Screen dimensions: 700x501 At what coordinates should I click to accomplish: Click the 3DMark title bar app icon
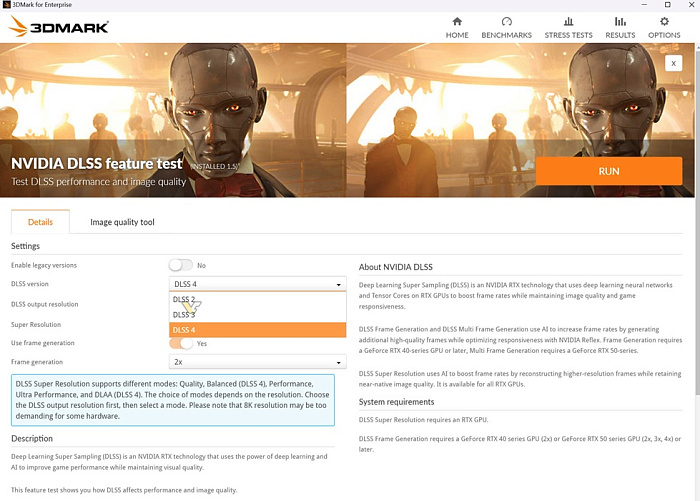6,4
